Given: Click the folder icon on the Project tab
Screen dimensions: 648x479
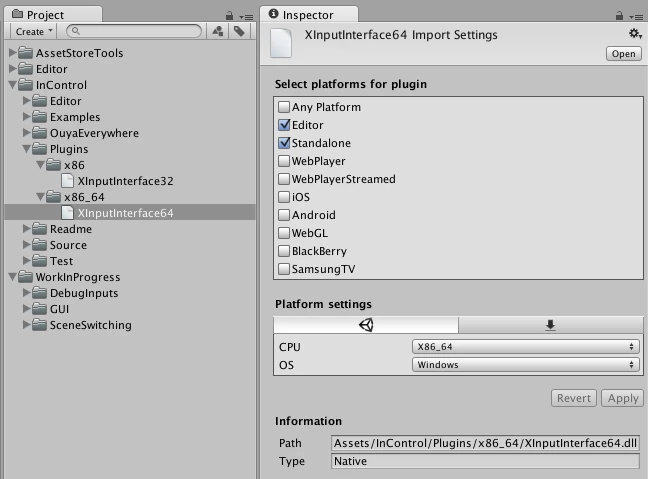Looking at the screenshot, I should [x=17, y=14].
